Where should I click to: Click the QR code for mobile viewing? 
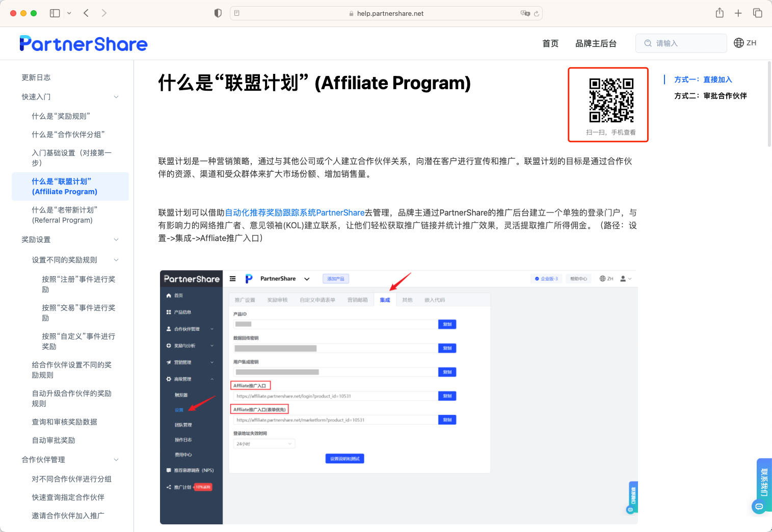[x=611, y=100]
